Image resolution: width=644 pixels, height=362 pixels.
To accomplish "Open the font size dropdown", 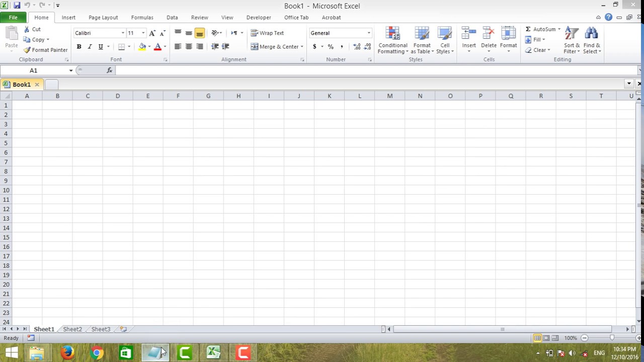I will pyautogui.click(x=143, y=33).
